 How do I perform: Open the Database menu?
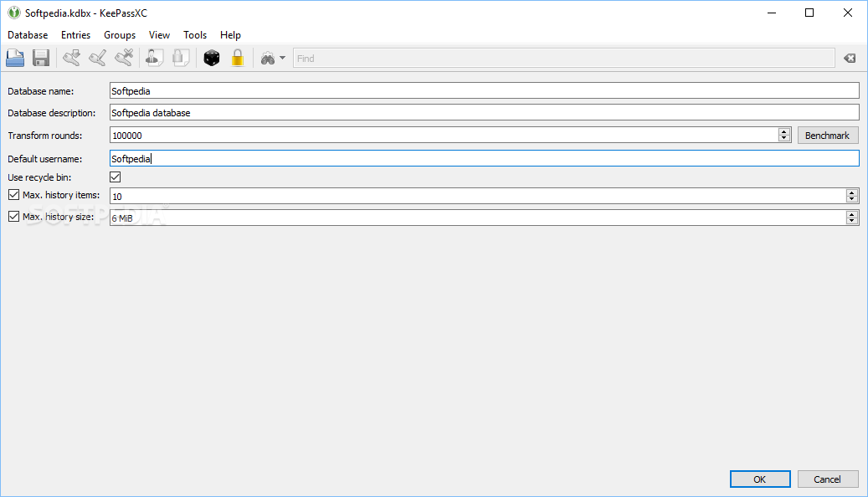coord(28,35)
